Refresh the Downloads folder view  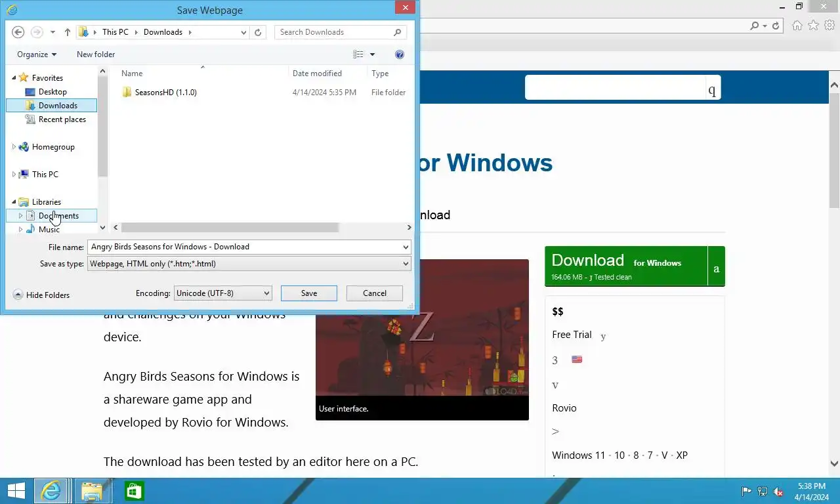tap(258, 32)
